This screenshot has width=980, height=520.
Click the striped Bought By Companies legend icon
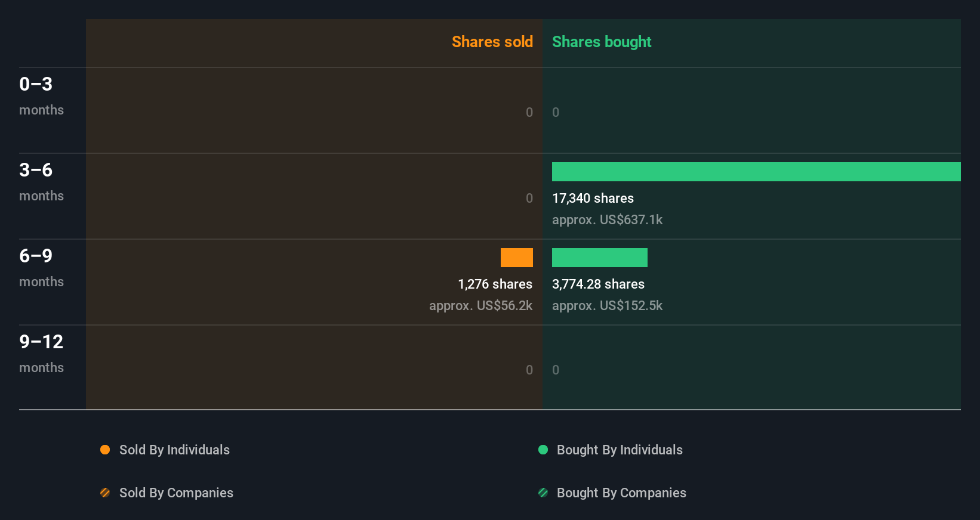(543, 493)
